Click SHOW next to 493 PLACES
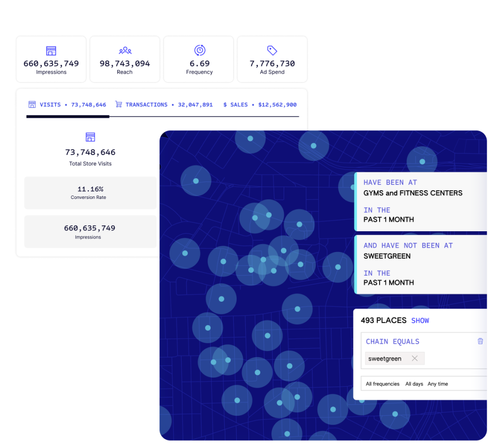Image resolution: width=494 pixels, height=448 pixels. click(420, 321)
